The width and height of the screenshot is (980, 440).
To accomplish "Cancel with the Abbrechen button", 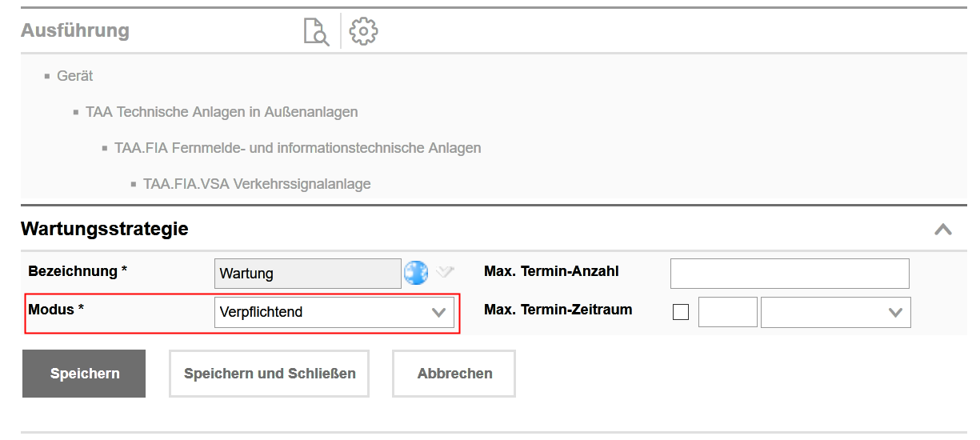I will [x=454, y=374].
